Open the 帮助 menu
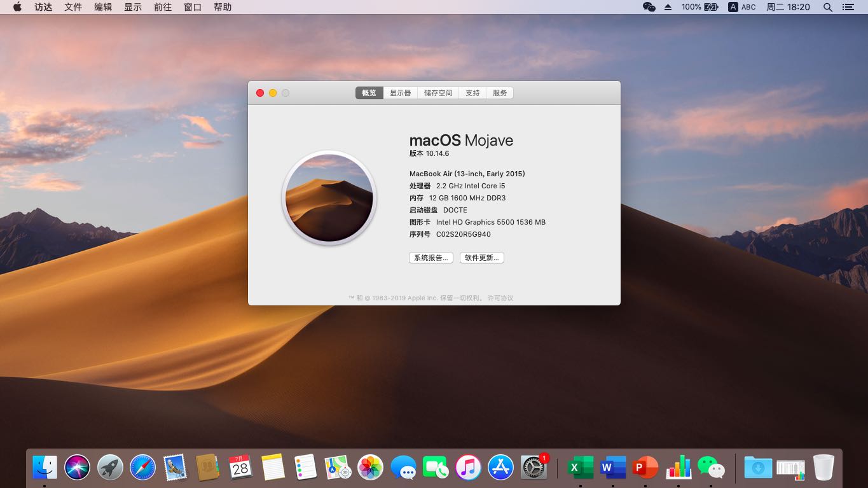The image size is (868, 488). (223, 7)
